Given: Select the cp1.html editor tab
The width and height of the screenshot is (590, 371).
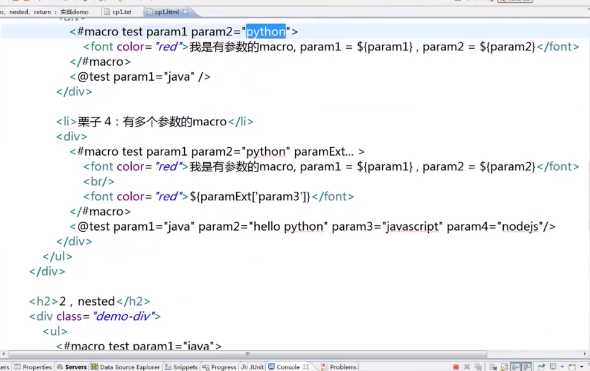Looking at the screenshot, I should pyautogui.click(x=166, y=12).
